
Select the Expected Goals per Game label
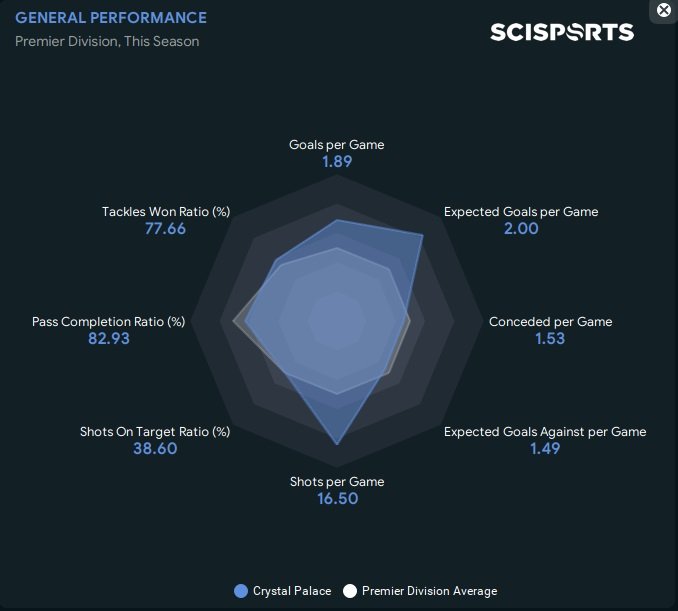coord(521,212)
